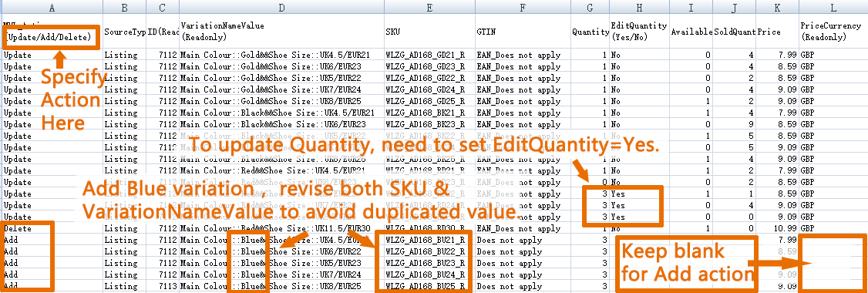Click the Red UK11.5/EUR30 variation cell
The height and width of the screenshot is (293, 868).
tap(281, 228)
